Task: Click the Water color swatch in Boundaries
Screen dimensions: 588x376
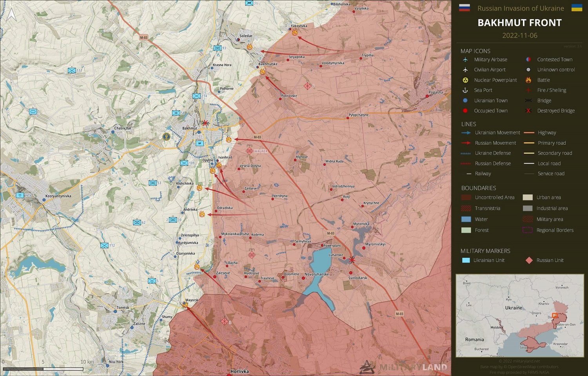Action: (x=466, y=219)
